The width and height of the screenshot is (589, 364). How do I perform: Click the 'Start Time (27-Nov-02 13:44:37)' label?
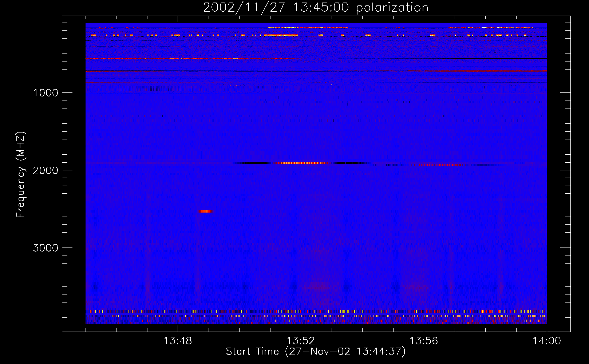316,352
